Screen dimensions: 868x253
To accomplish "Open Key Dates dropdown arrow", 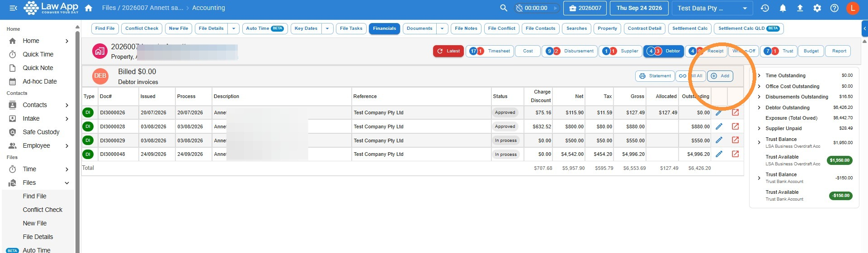I will [x=327, y=28].
